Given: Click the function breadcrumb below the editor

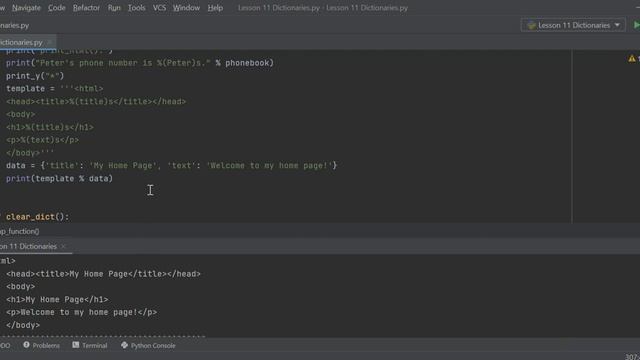Looking at the screenshot, I should coord(20,231).
